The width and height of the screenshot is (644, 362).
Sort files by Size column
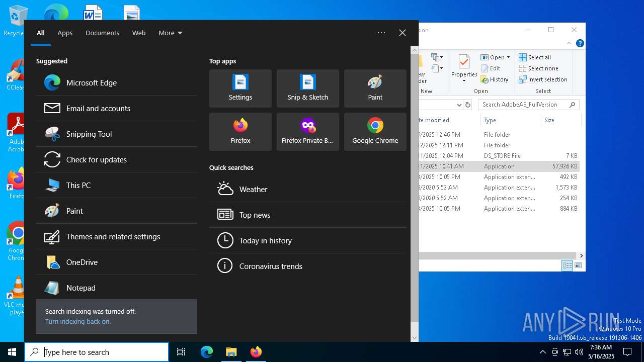click(561, 120)
